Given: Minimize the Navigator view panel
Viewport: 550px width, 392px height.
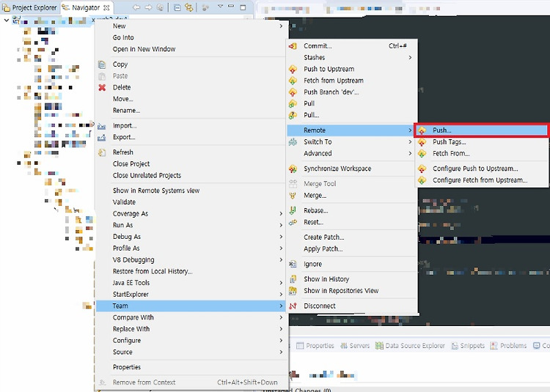Looking at the screenshot, I should click(x=231, y=7).
